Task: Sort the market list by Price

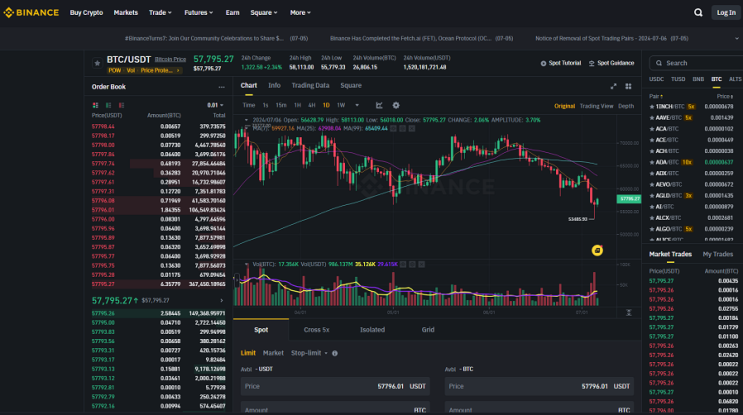Action: coord(725,96)
